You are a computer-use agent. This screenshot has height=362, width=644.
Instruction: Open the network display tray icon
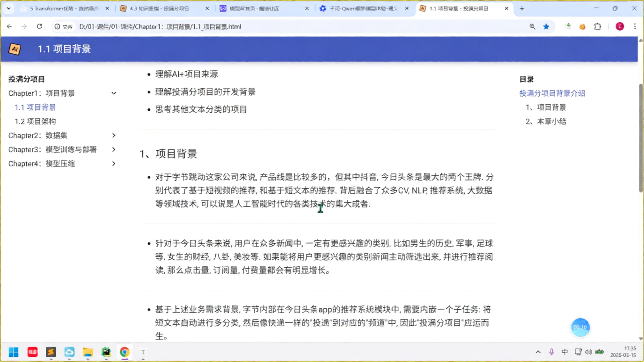578,352
